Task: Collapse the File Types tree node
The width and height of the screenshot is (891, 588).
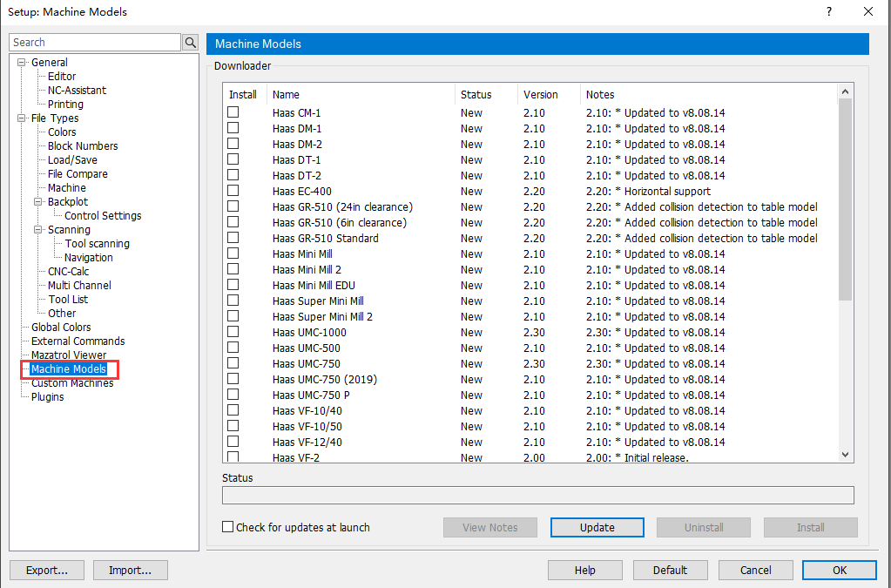Action: click(x=22, y=118)
